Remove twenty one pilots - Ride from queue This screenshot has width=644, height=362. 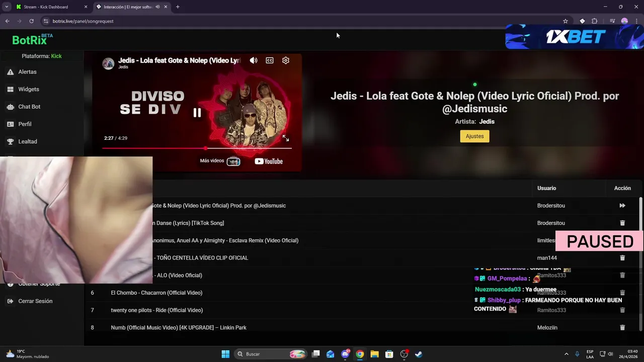pos(622,310)
